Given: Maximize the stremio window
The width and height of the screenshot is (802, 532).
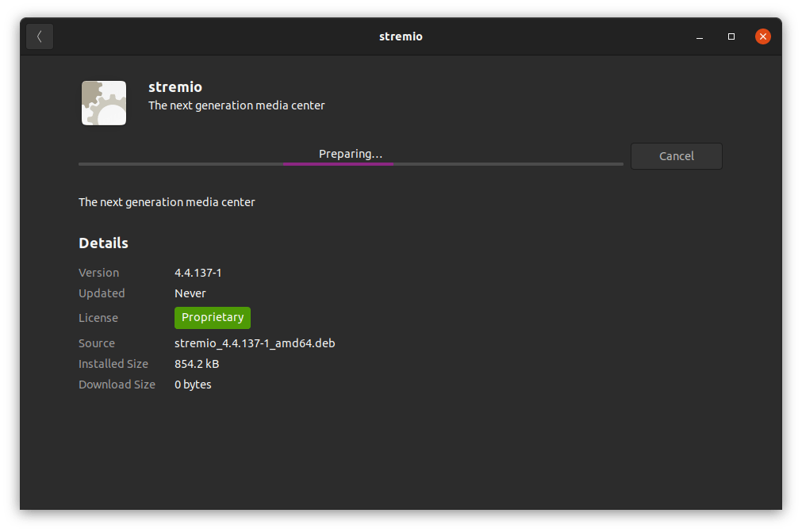Looking at the screenshot, I should (731, 36).
